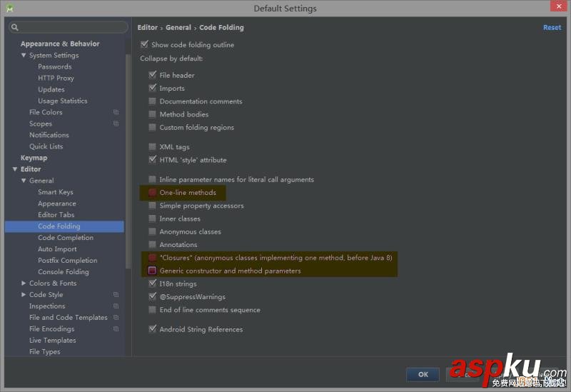Collapse the Editor tree node
The height and width of the screenshot is (392, 571).
click(15, 169)
